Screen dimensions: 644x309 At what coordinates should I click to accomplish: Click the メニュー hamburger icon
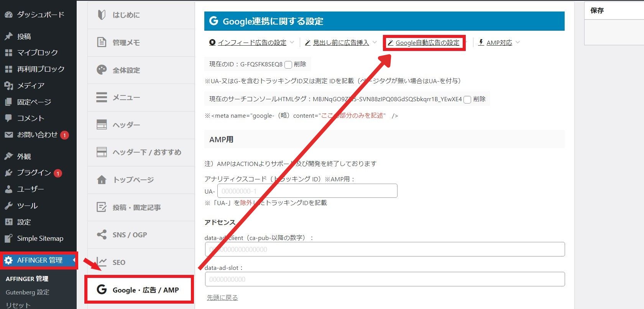pos(102,97)
